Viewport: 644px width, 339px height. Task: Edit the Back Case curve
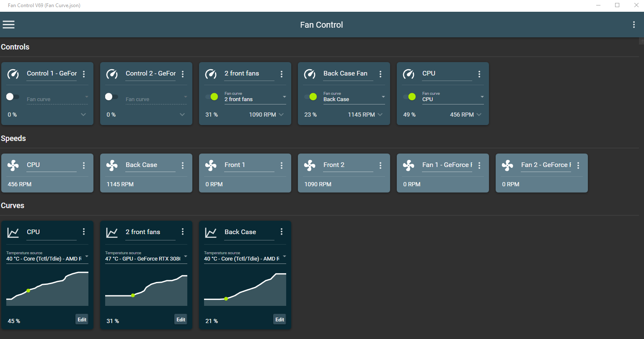click(279, 319)
